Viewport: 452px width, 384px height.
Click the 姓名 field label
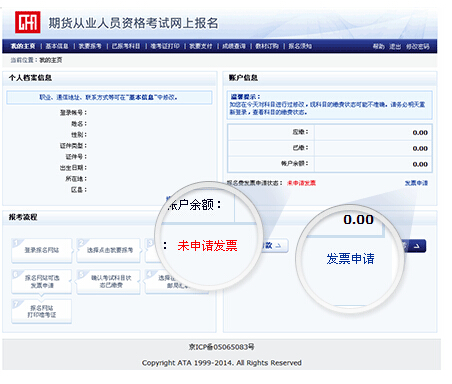point(79,124)
